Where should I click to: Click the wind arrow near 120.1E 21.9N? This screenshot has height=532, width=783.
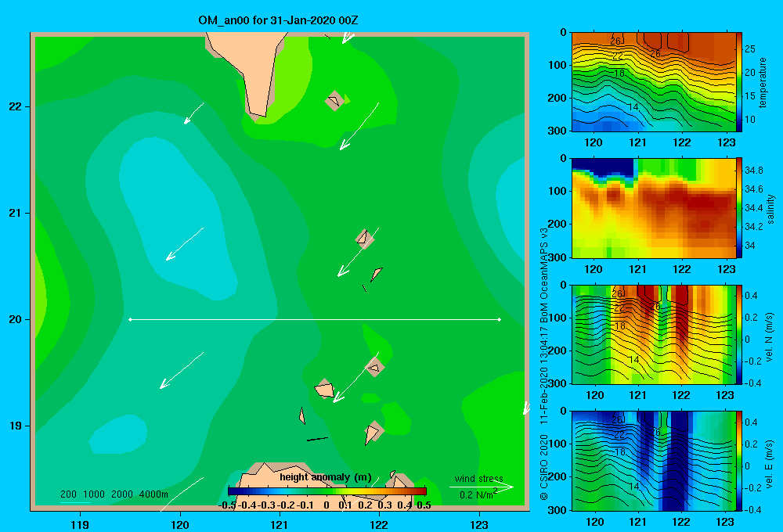[193, 113]
